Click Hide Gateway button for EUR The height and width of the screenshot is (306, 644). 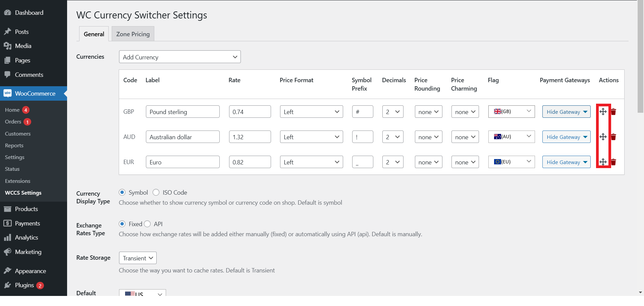pos(567,162)
